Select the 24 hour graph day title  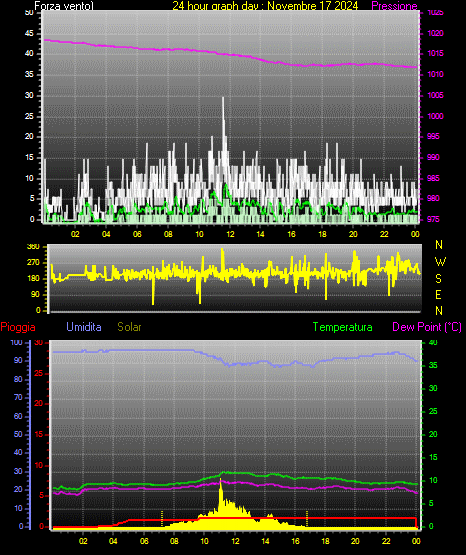tap(265, 6)
